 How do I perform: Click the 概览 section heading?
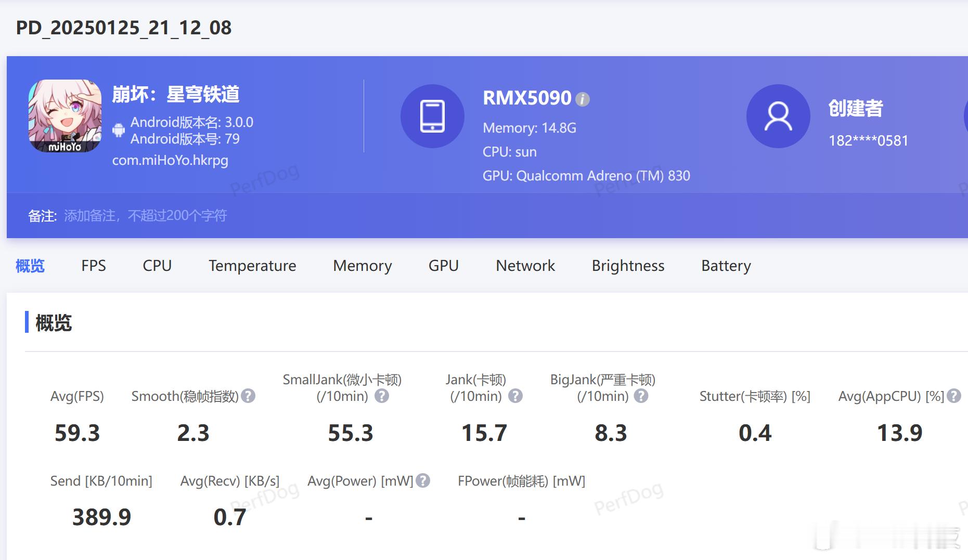pos(54,323)
